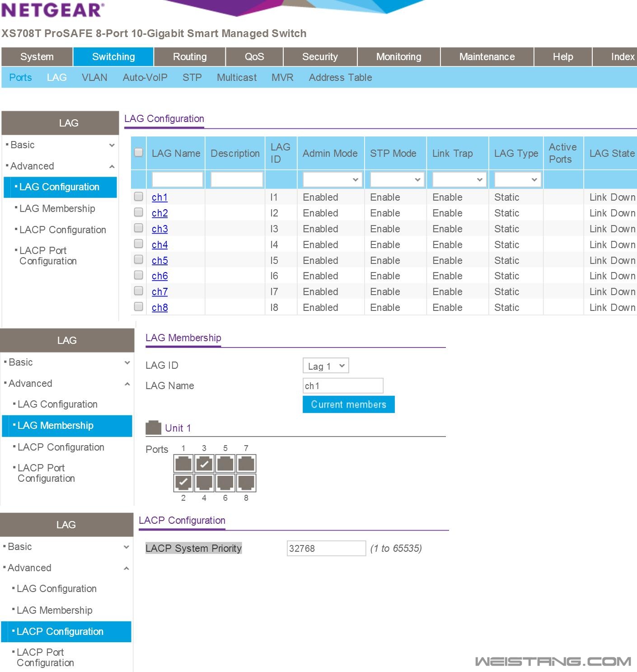
Task: Click the NETGEAR logo
Action: tap(53, 9)
